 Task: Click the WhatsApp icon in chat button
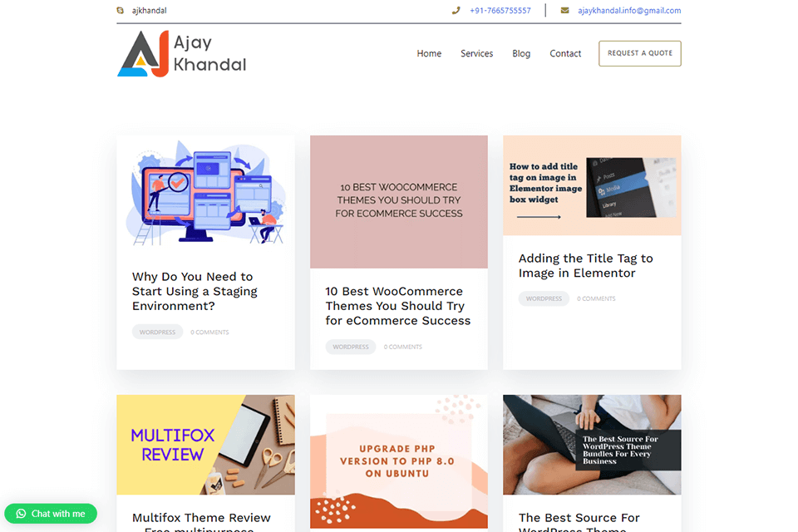tap(21, 514)
